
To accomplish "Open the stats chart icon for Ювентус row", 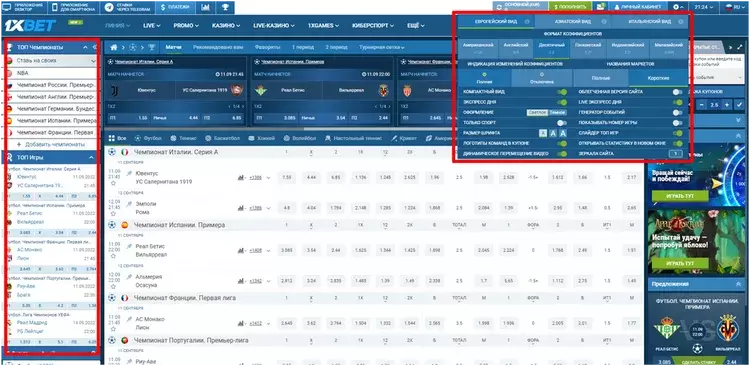I will click(241, 177).
